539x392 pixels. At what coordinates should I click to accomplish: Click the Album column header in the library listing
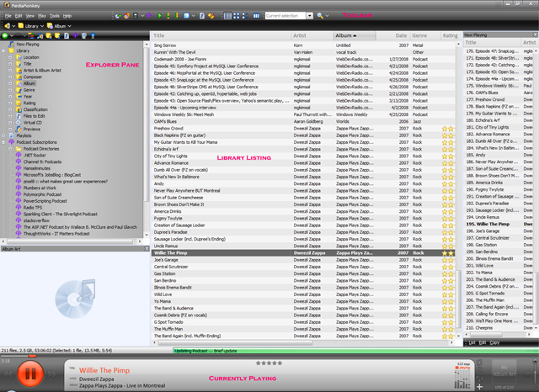355,35
